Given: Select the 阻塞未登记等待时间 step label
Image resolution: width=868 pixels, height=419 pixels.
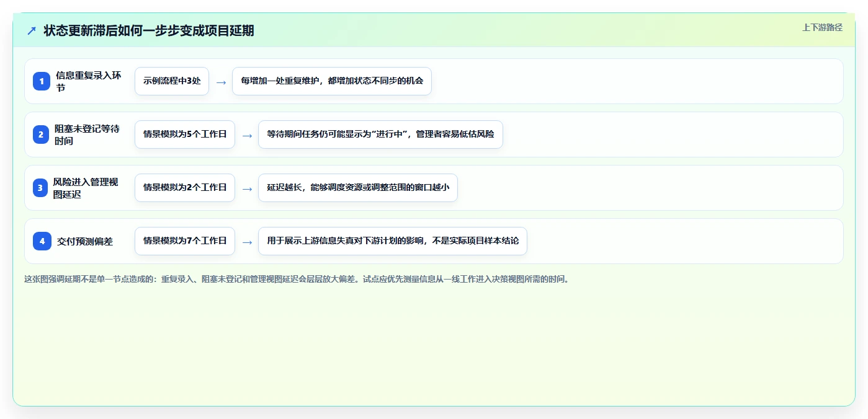Looking at the screenshot, I should (89, 135).
